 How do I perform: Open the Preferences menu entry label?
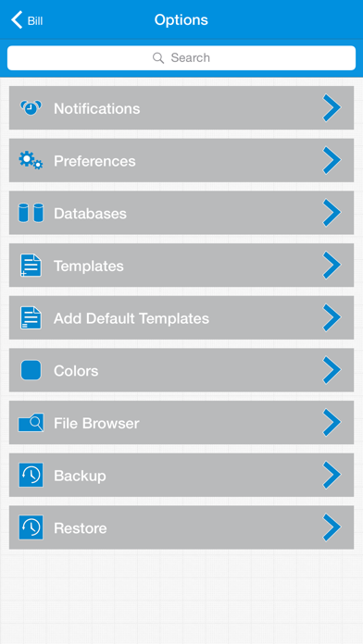[x=94, y=161]
